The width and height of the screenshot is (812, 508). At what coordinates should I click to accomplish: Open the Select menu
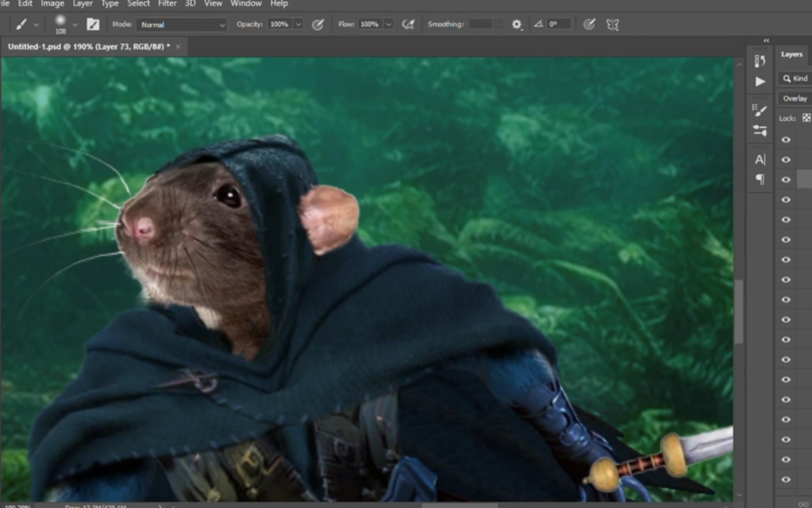click(139, 4)
